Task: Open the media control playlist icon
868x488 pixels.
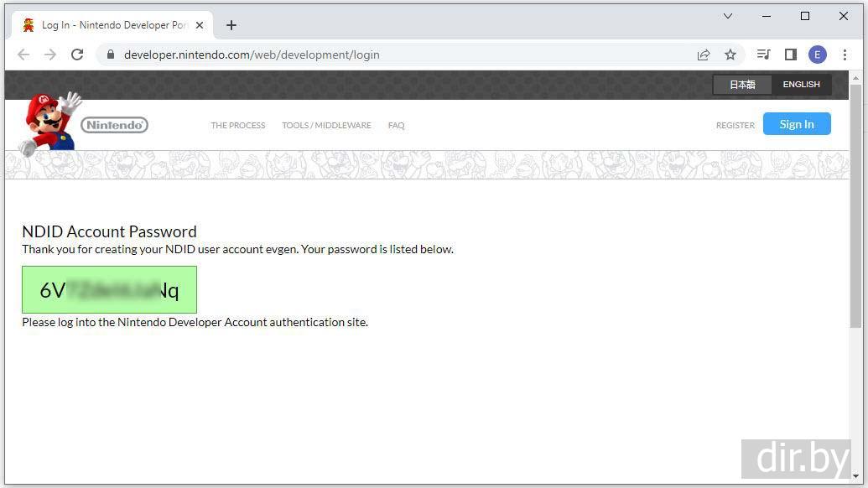Action: pos(763,55)
